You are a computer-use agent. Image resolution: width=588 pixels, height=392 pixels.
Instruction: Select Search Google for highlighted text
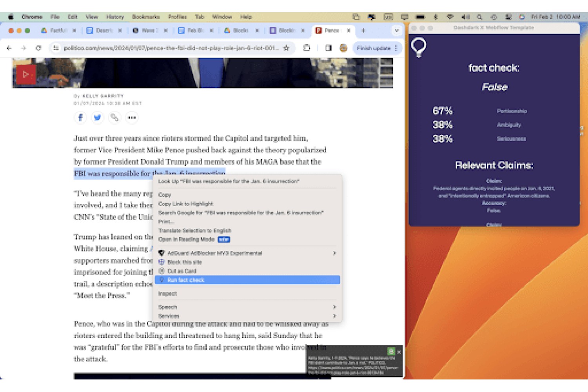pyautogui.click(x=247, y=212)
